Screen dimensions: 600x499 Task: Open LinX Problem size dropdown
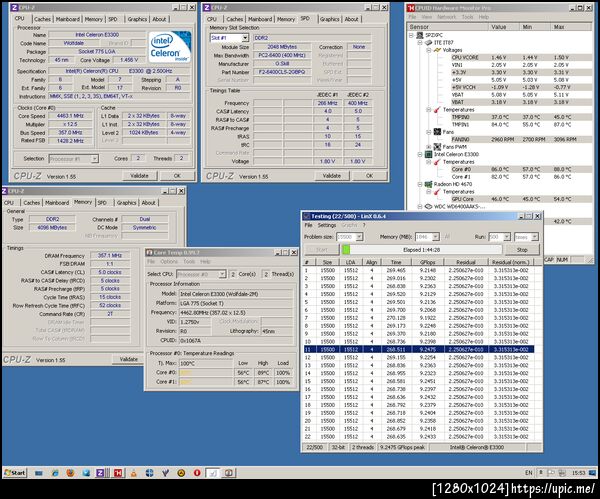pyautogui.click(x=359, y=237)
